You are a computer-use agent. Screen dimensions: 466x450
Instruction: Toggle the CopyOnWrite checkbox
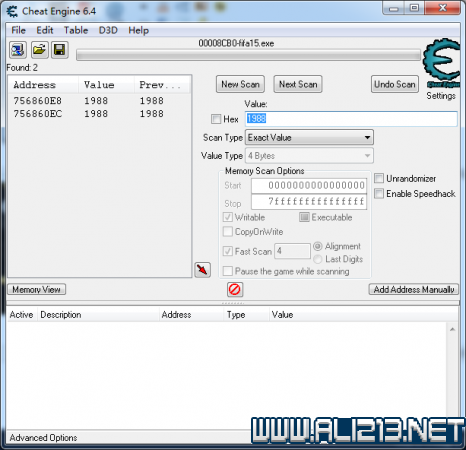coord(228,231)
